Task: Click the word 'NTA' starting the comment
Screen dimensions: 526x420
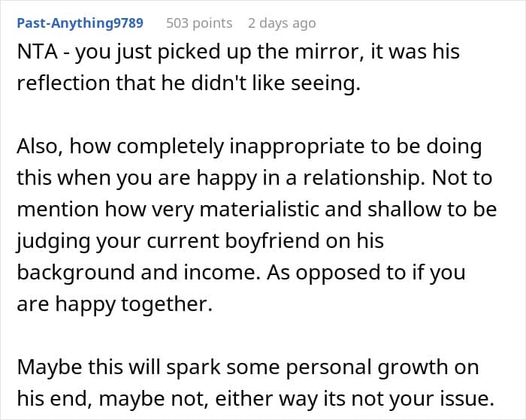Action: [x=35, y=53]
